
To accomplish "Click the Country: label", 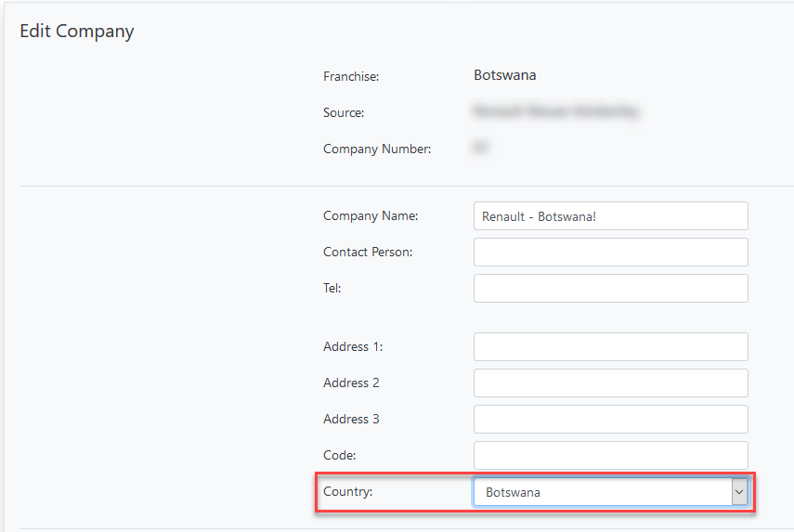I will pos(348,491).
